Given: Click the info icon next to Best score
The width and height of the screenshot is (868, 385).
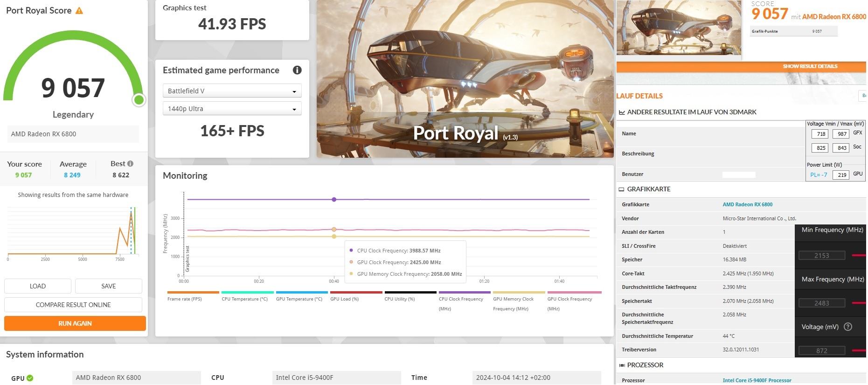Looking at the screenshot, I should coord(130,163).
